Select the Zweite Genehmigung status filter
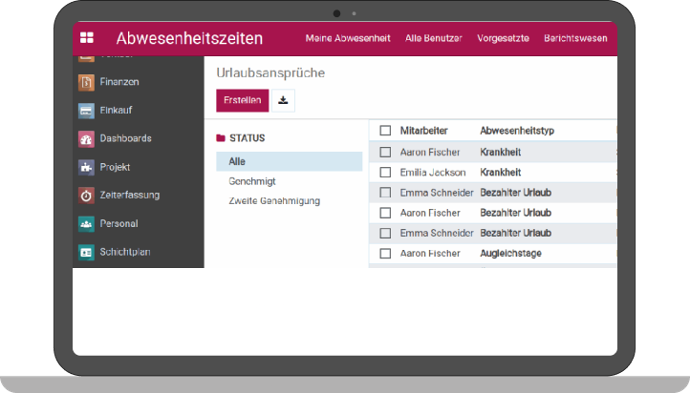This screenshot has height=393, width=690. tap(274, 201)
